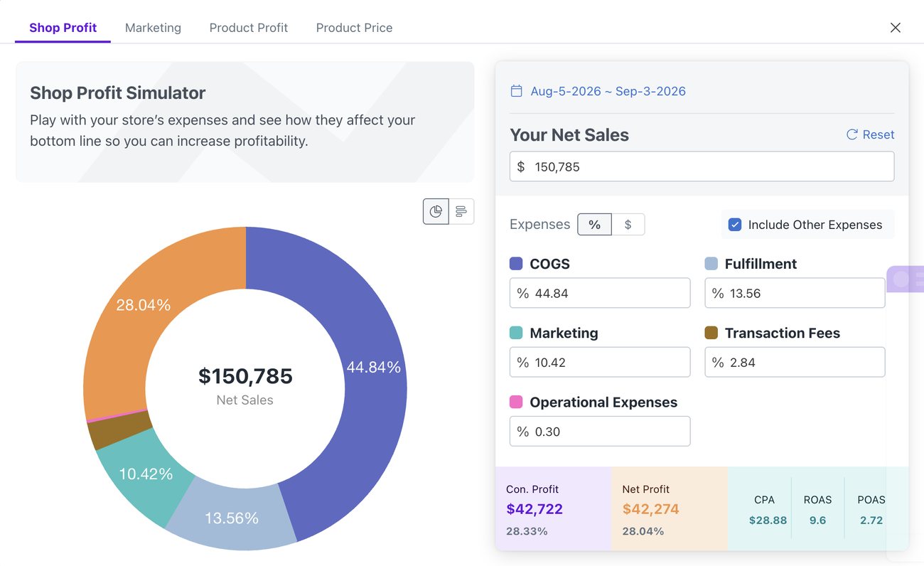Click the Transaction Fees brown swatch
924x566 pixels.
click(x=711, y=333)
